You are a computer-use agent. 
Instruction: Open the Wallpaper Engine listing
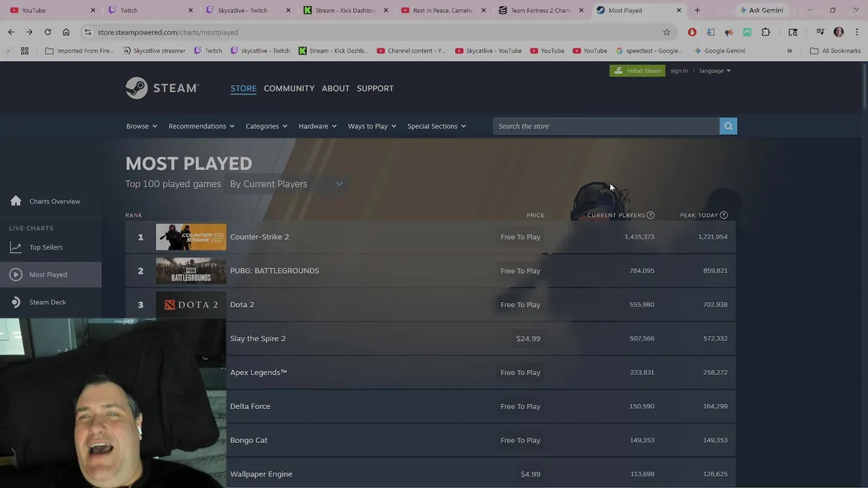click(x=481, y=474)
